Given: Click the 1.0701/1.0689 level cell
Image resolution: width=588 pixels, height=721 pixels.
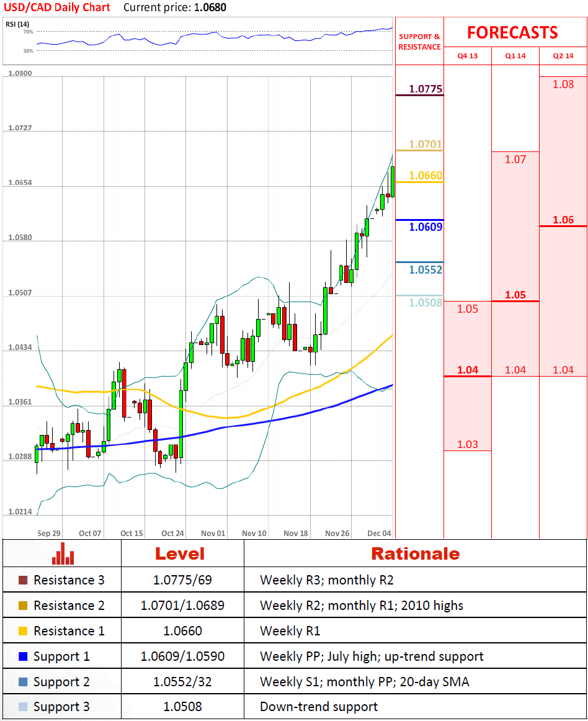Looking at the screenshot, I should pos(182,605).
